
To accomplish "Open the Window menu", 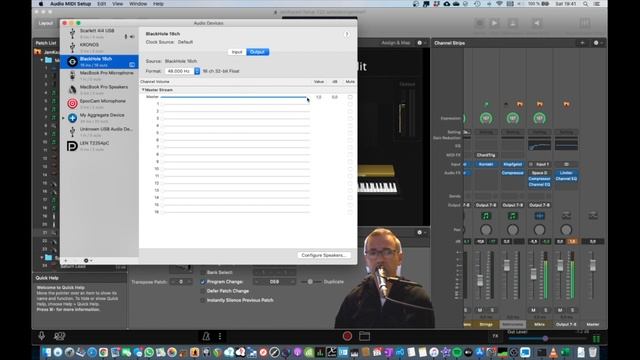I will tap(138, 4).
